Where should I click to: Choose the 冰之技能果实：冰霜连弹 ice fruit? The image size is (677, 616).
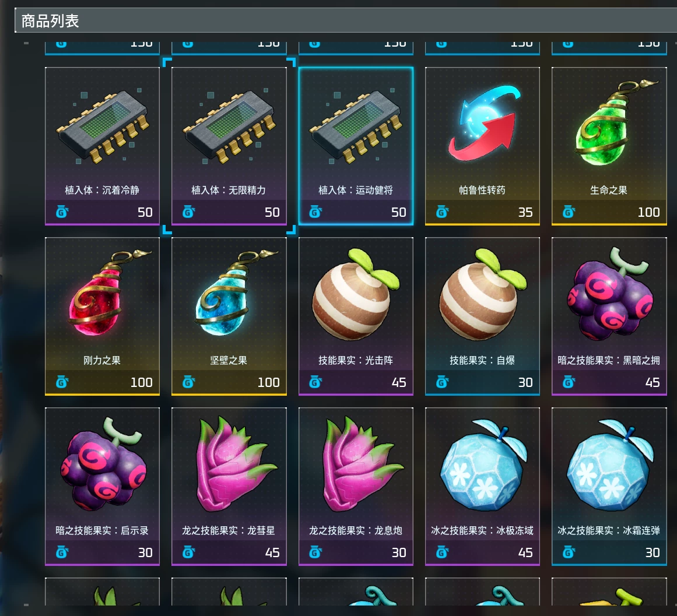[x=609, y=486]
